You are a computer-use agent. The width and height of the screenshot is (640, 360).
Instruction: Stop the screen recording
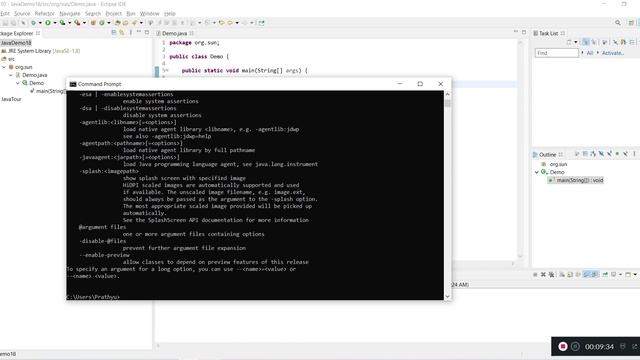click(x=563, y=347)
